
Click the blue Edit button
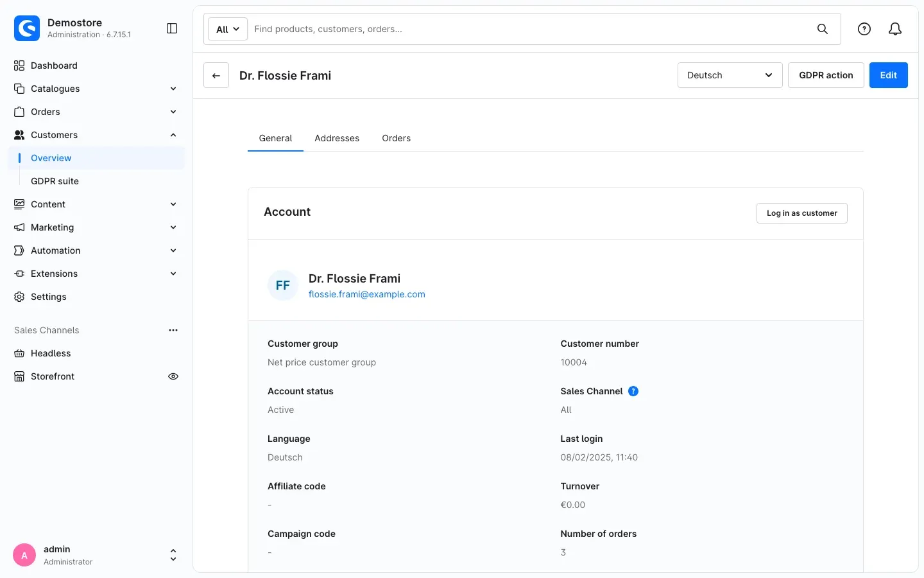889,75
